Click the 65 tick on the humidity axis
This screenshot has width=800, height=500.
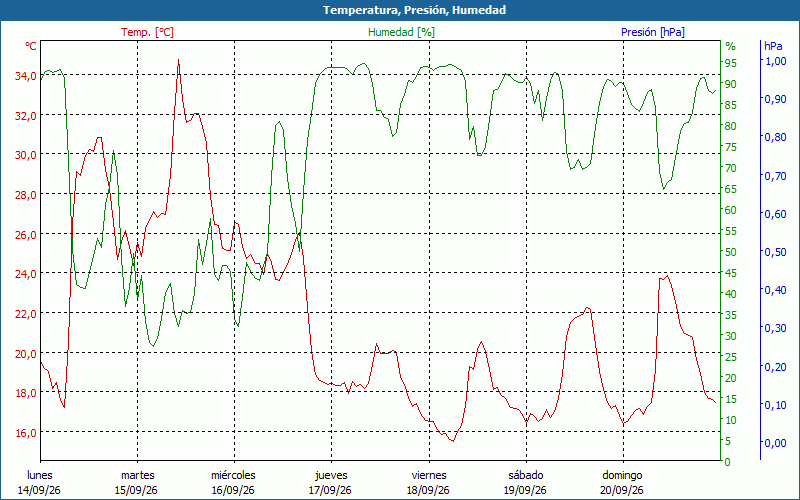tap(731, 189)
